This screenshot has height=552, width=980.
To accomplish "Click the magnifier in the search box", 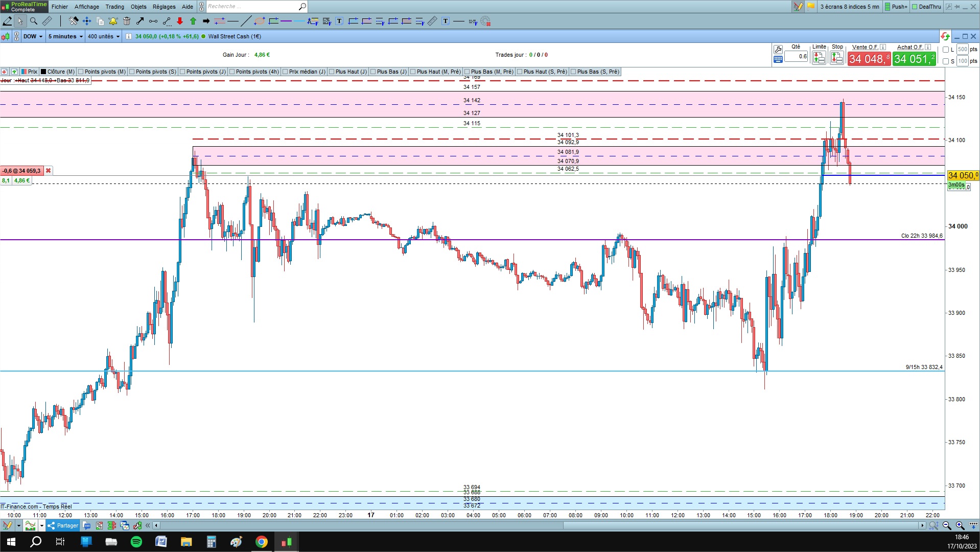I will [x=302, y=7].
